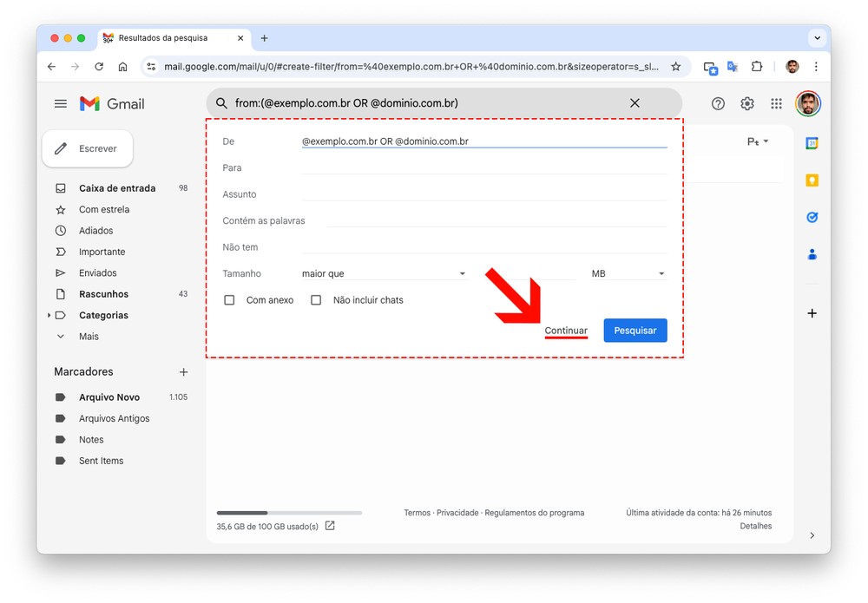Open Gmail settings gear icon

[746, 103]
